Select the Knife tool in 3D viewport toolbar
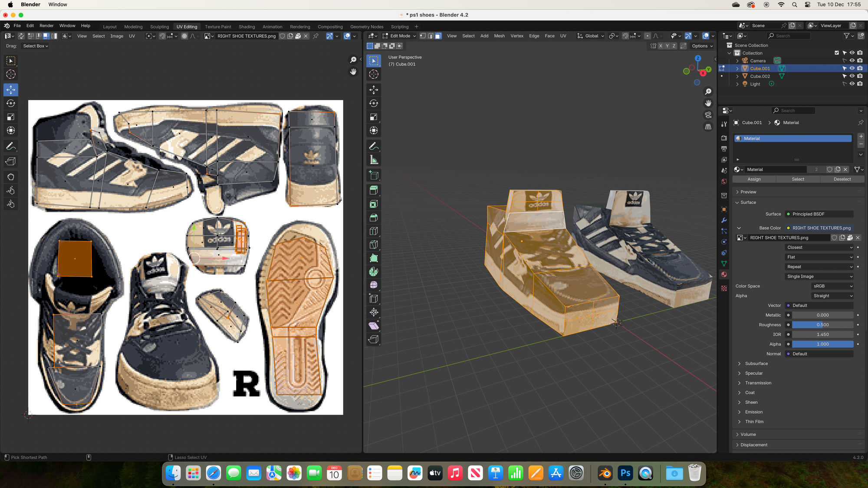868x488 pixels. tap(374, 244)
